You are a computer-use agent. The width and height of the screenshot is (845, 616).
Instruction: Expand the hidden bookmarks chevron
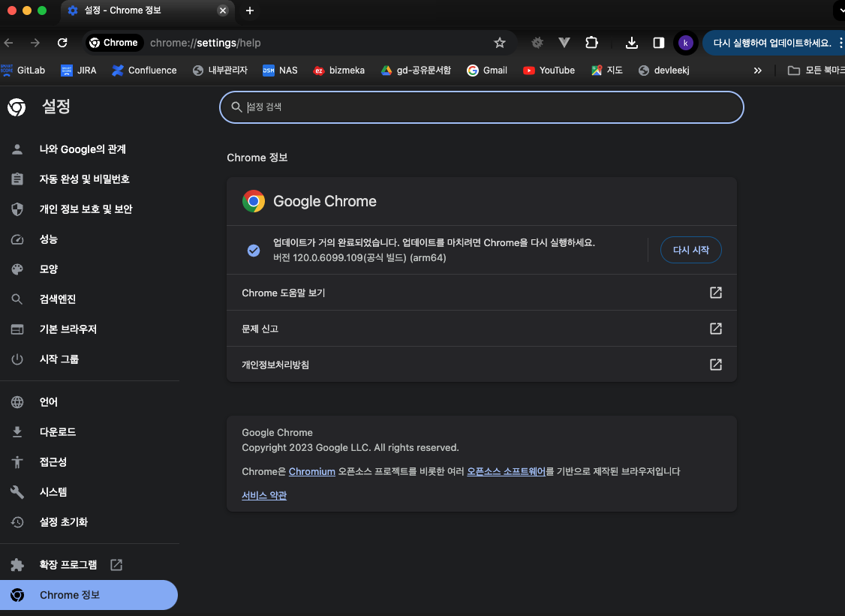pyautogui.click(x=758, y=71)
